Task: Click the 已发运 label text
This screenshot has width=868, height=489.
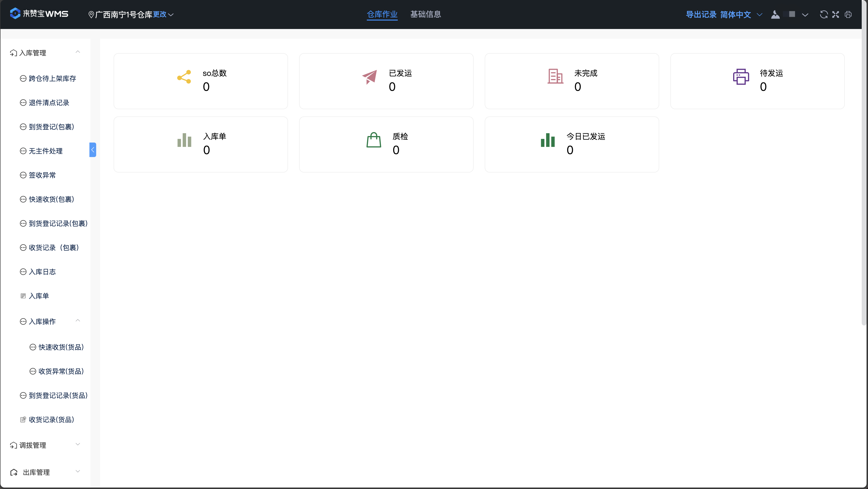Action: (400, 73)
